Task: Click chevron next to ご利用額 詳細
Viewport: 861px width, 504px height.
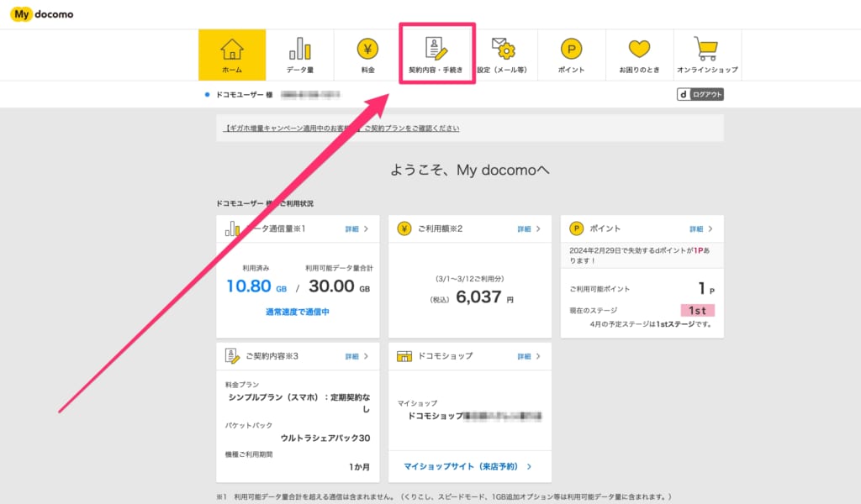Action: (x=538, y=229)
